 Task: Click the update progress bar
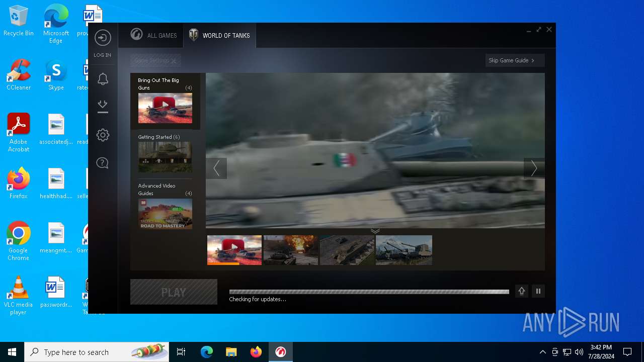369,292
